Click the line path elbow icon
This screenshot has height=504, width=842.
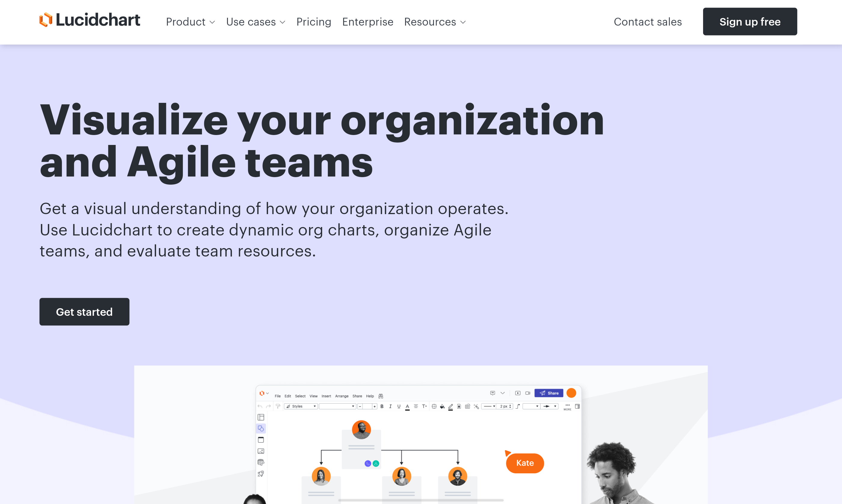click(518, 407)
